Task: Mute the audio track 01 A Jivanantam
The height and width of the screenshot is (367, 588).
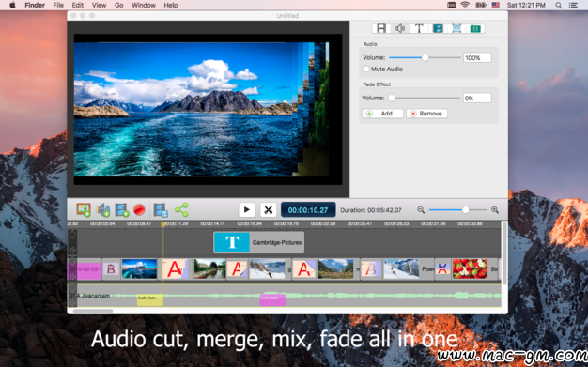Action: pos(72,303)
